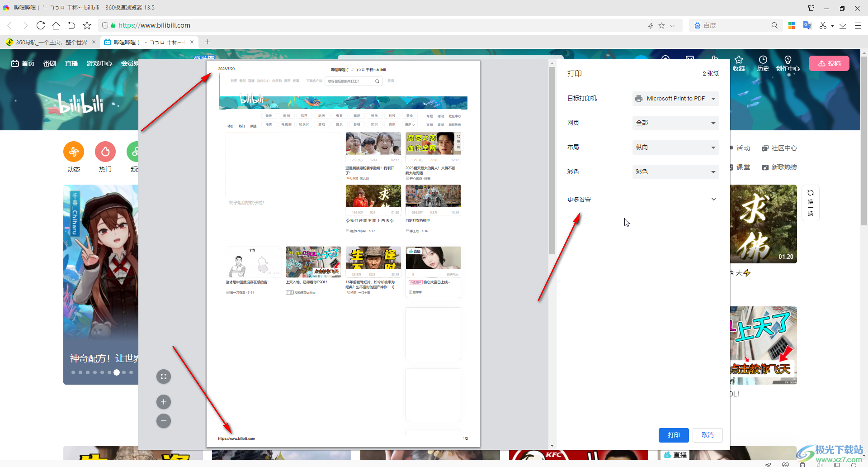
Task: Click the page main vertical scrollbar
Action: tap(864, 140)
